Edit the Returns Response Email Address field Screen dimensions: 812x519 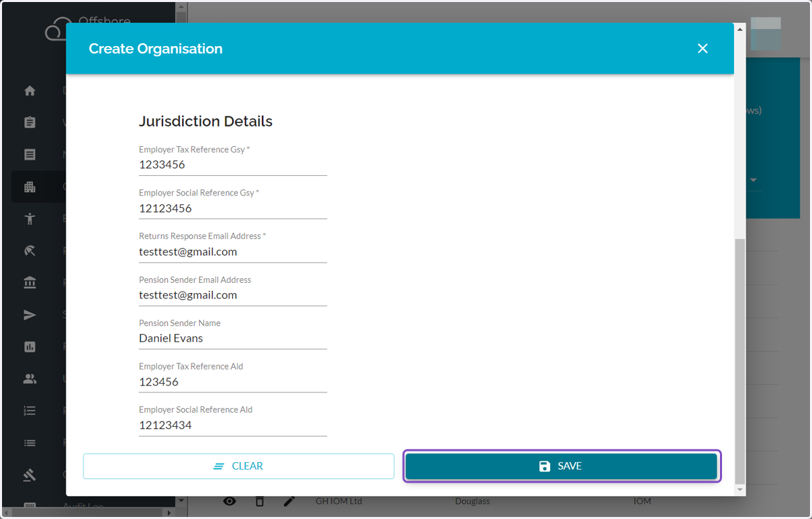point(233,252)
